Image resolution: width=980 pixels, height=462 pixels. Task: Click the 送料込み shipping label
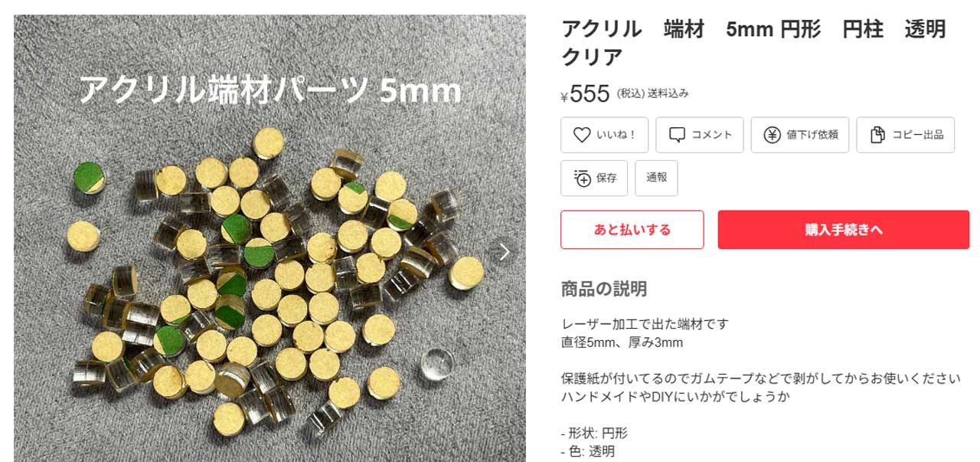(x=668, y=93)
